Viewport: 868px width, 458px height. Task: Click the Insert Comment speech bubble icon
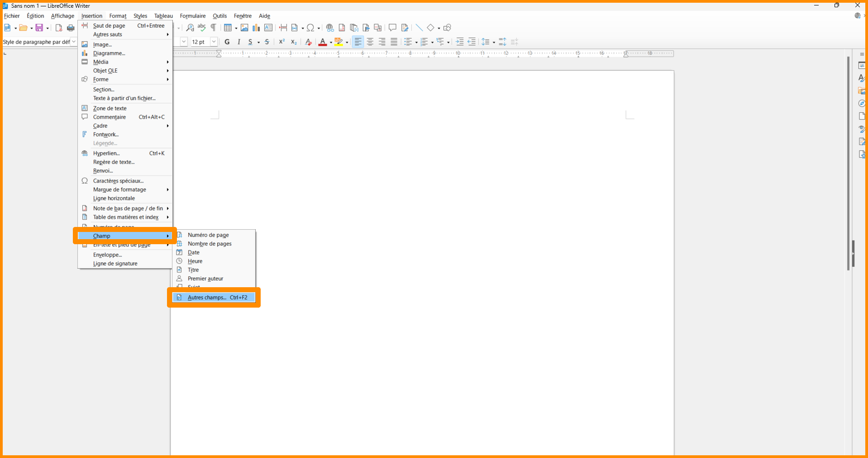[x=392, y=28]
